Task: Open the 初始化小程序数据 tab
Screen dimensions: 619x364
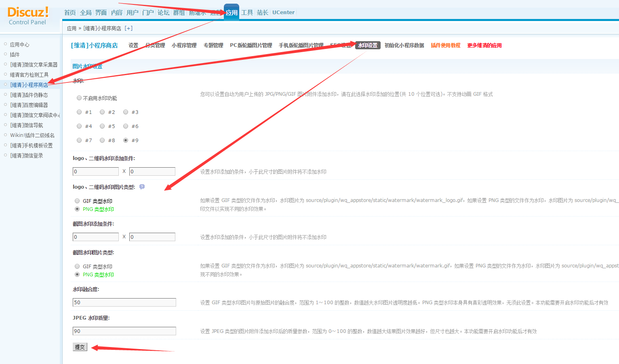Action: (404, 45)
